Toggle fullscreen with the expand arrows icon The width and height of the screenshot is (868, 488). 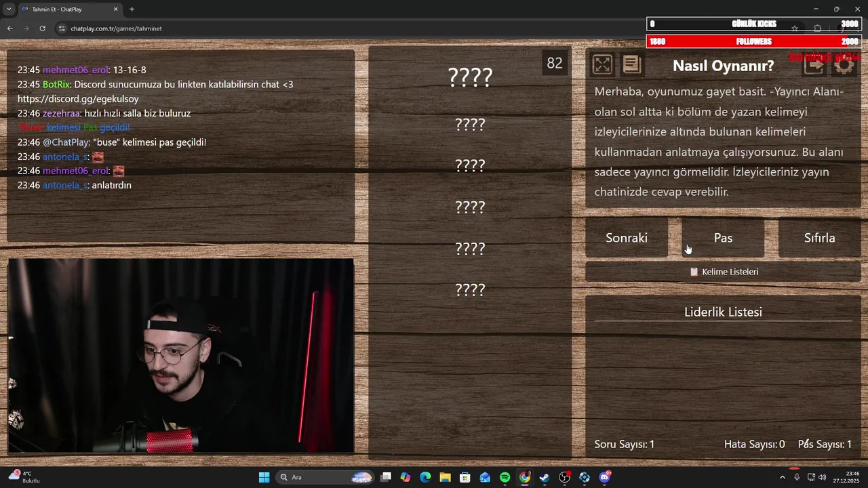coord(602,64)
